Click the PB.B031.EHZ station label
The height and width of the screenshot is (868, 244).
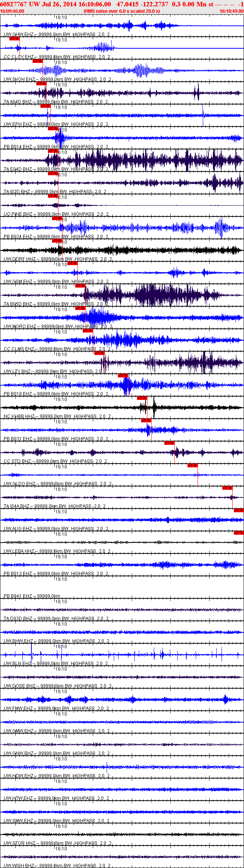18,439
